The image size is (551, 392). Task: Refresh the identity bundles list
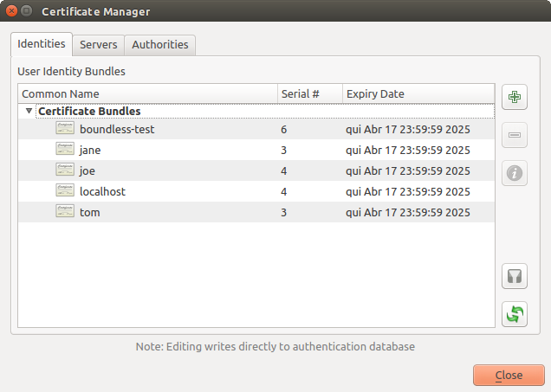click(x=515, y=313)
